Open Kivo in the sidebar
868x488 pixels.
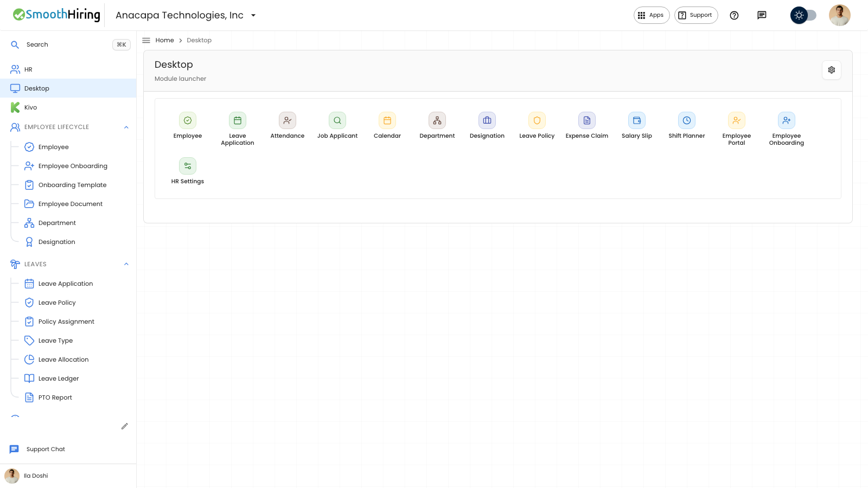point(68,107)
